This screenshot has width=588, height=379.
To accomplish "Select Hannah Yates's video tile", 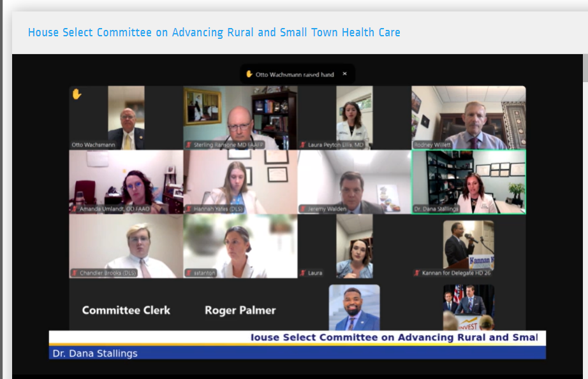I will (x=240, y=182).
